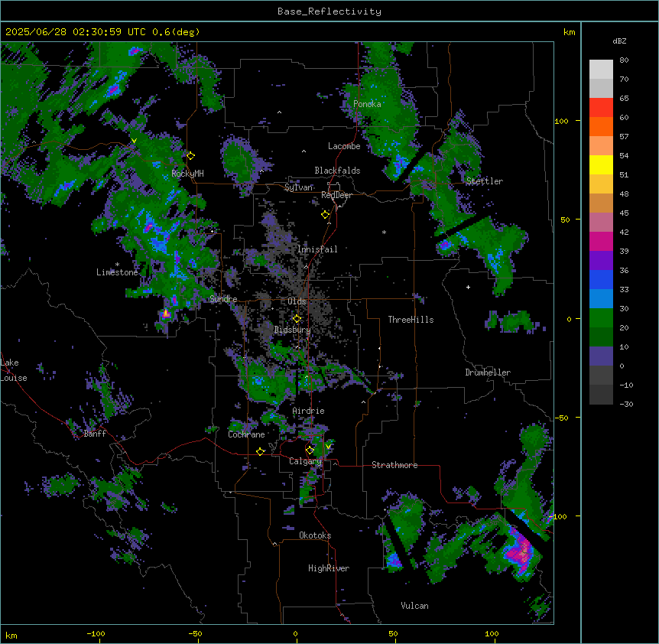Click the Sylvan label on the map
Image resolution: width=659 pixels, height=644 pixels.
point(298,187)
